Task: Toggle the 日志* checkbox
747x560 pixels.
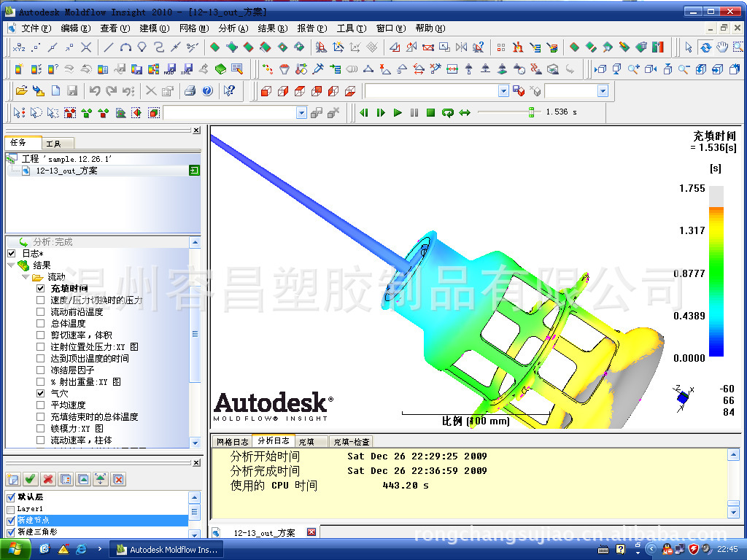Action: [x=12, y=253]
